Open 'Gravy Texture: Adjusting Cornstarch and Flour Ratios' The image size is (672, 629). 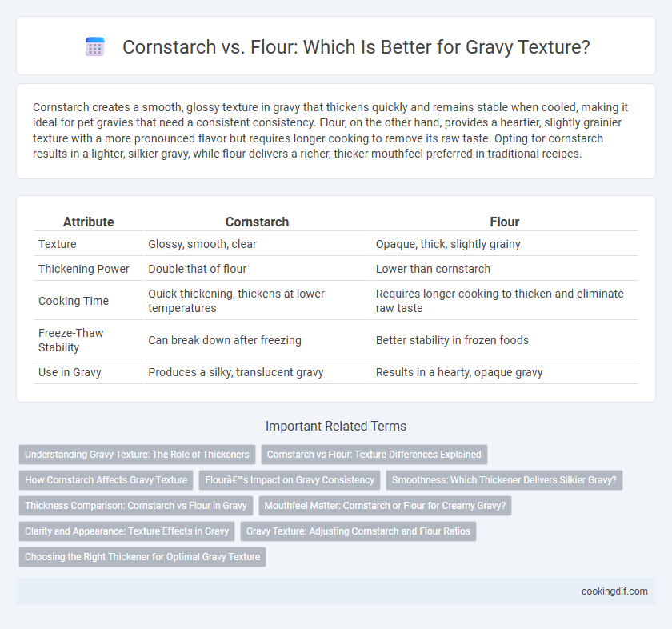358,531
